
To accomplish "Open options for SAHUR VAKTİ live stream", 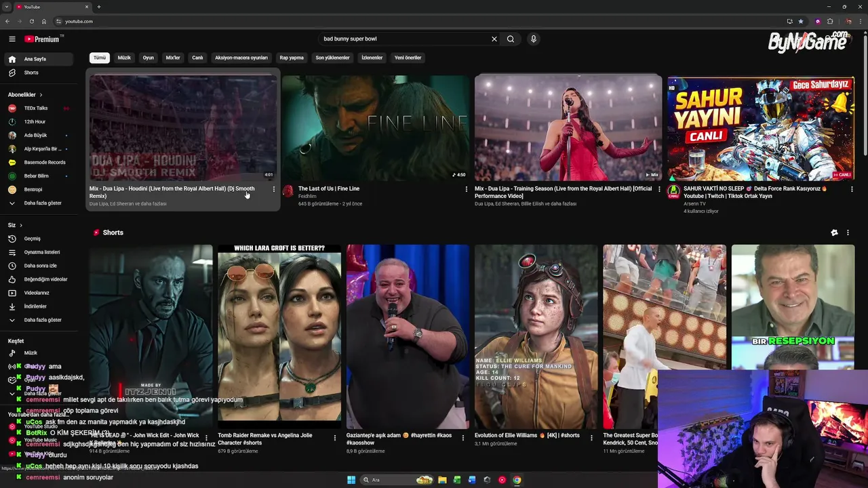I will click(x=852, y=189).
